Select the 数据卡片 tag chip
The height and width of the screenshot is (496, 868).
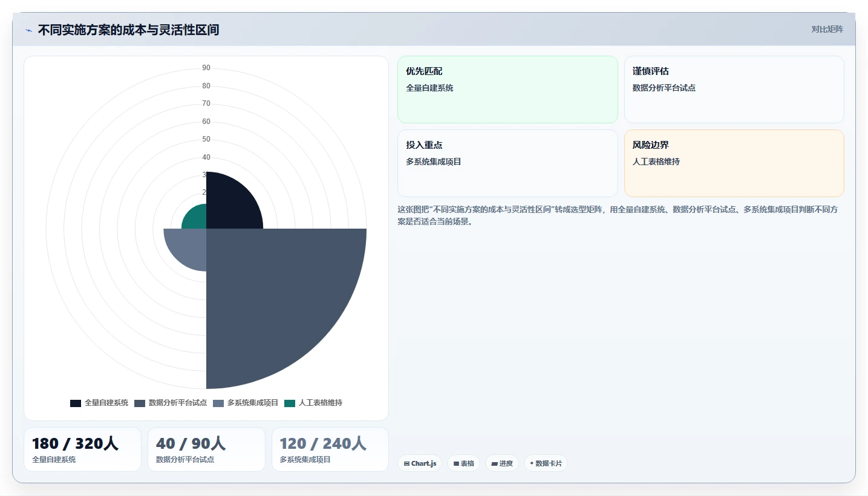point(546,463)
